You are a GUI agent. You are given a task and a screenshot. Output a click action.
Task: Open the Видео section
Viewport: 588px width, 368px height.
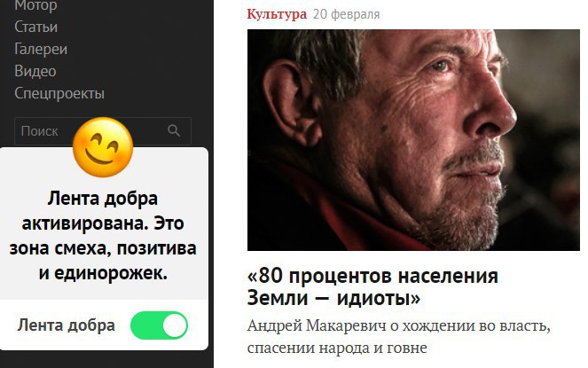click(x=35, y=71)
